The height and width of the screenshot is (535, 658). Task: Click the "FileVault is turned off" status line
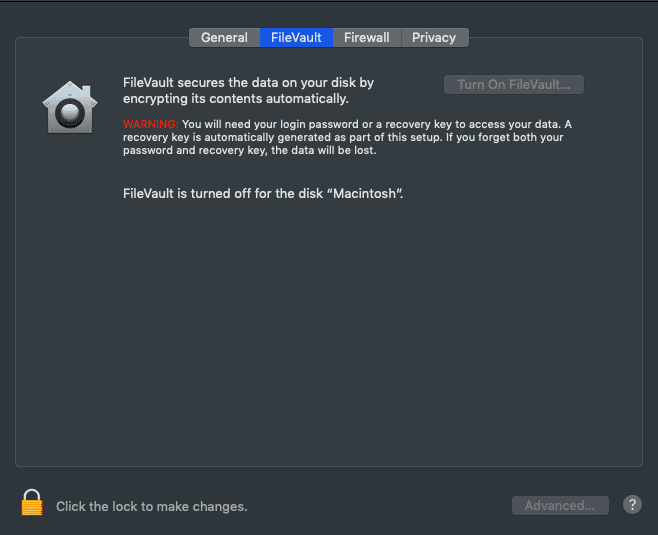point(263,194)
